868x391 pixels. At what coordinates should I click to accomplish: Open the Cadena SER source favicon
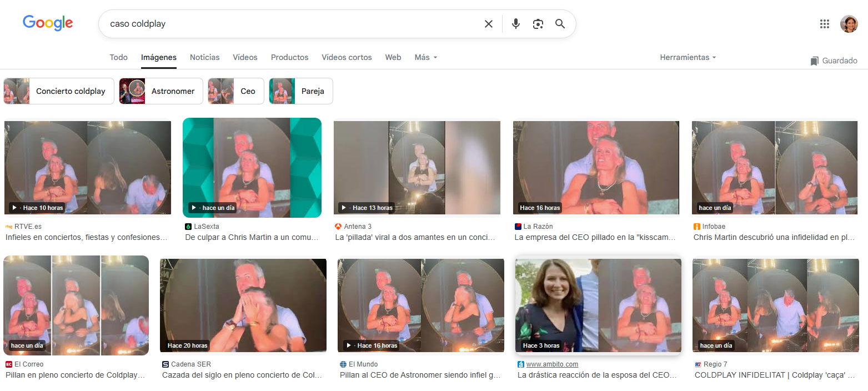[x=165, y=364]
